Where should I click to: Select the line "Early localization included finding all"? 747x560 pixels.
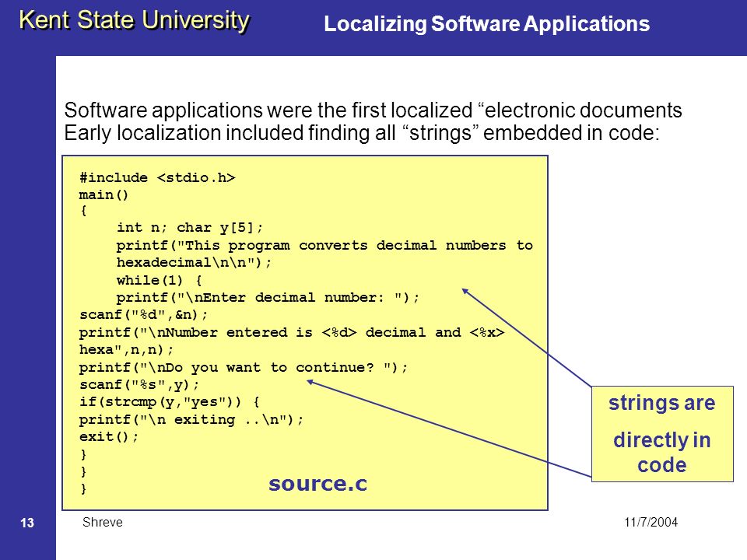pos(362,133)
